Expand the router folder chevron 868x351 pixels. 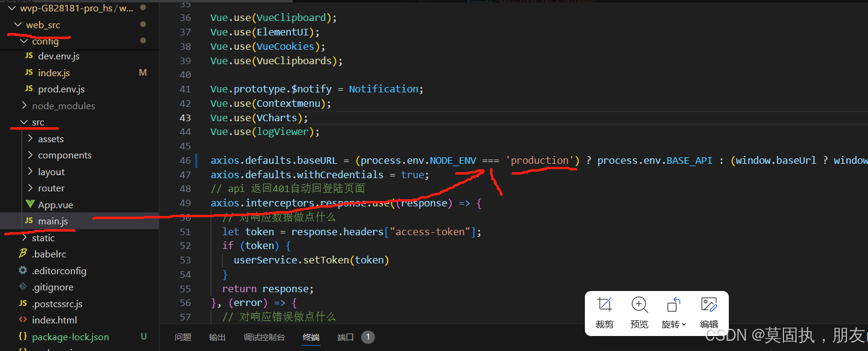(x=31, y=188)
